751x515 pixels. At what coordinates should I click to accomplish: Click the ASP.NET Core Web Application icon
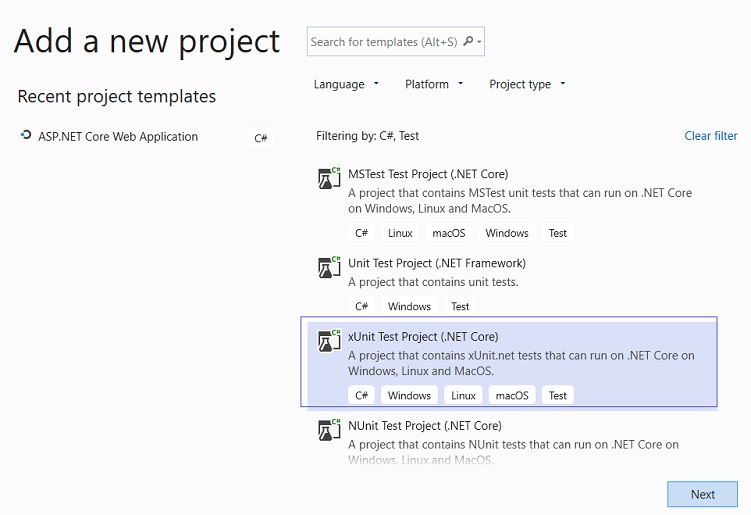[26, 136]
